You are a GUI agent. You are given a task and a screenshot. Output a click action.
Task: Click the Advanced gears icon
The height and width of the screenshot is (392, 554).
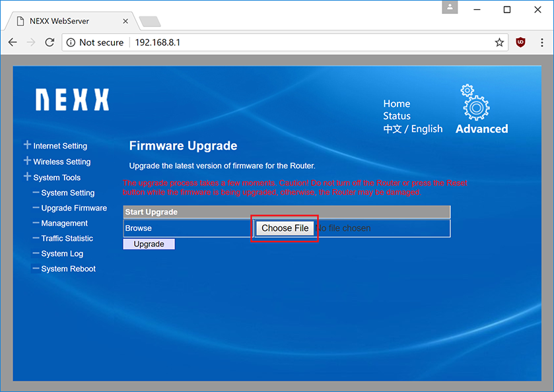pos(475,102)
